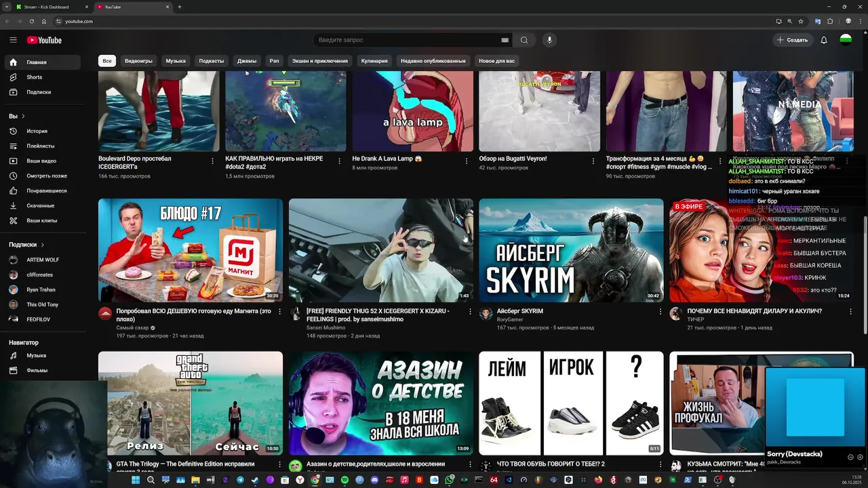This screenshot has height=488, width=868.
Task: Open This Old Tony channel subscription
Action: pos(43,304)
